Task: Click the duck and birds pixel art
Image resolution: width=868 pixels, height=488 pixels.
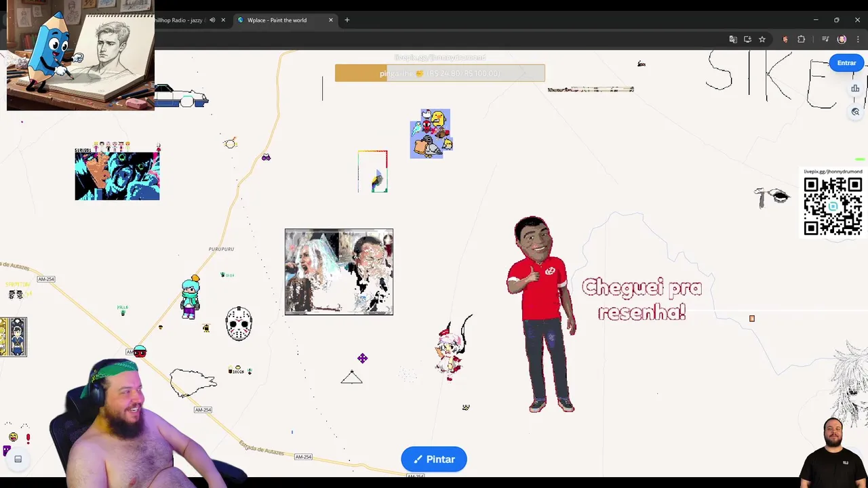Action: click(431, 134)
